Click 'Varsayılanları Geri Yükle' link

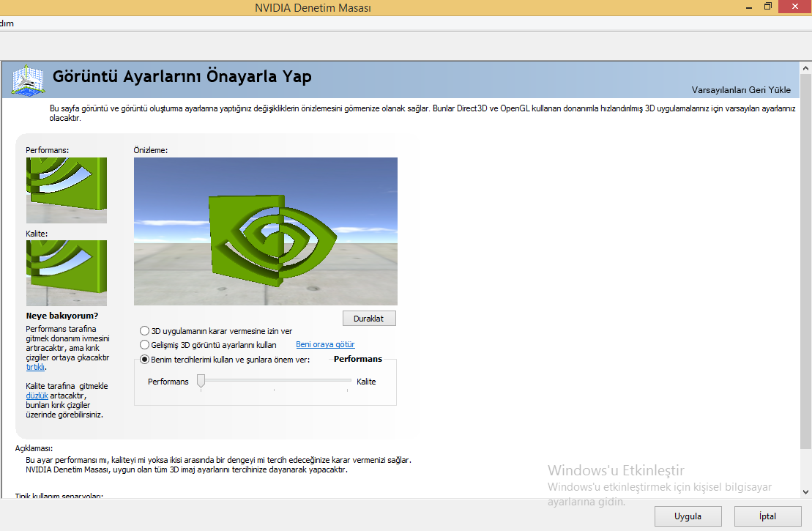[x=741, y=90]
